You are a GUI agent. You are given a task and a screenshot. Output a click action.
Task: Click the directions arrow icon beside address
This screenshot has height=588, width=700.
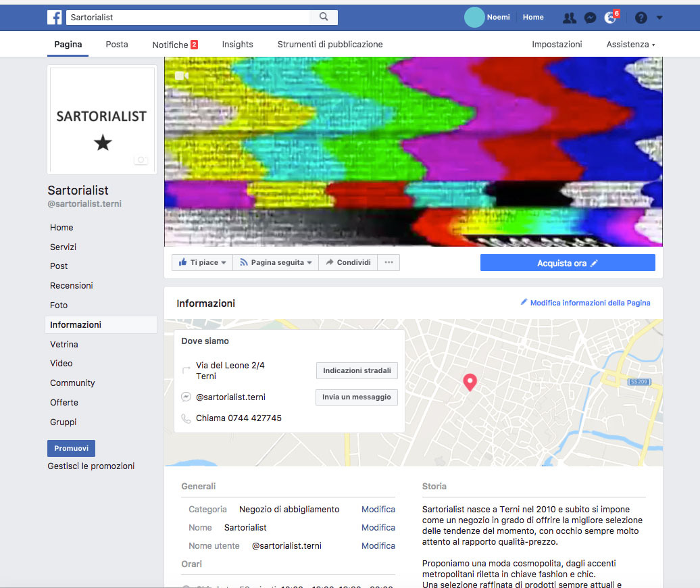(x=186, y=370)
